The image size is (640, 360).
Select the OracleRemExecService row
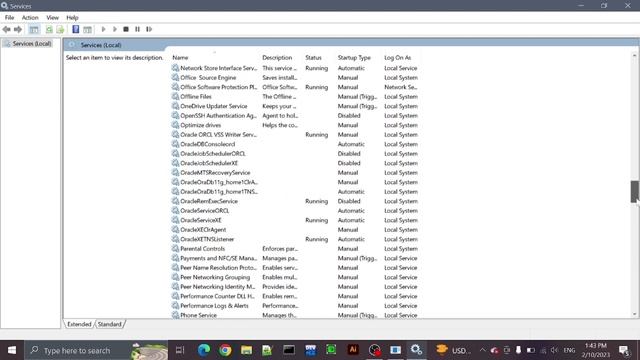pyautogui.click(x=296, y=201)
